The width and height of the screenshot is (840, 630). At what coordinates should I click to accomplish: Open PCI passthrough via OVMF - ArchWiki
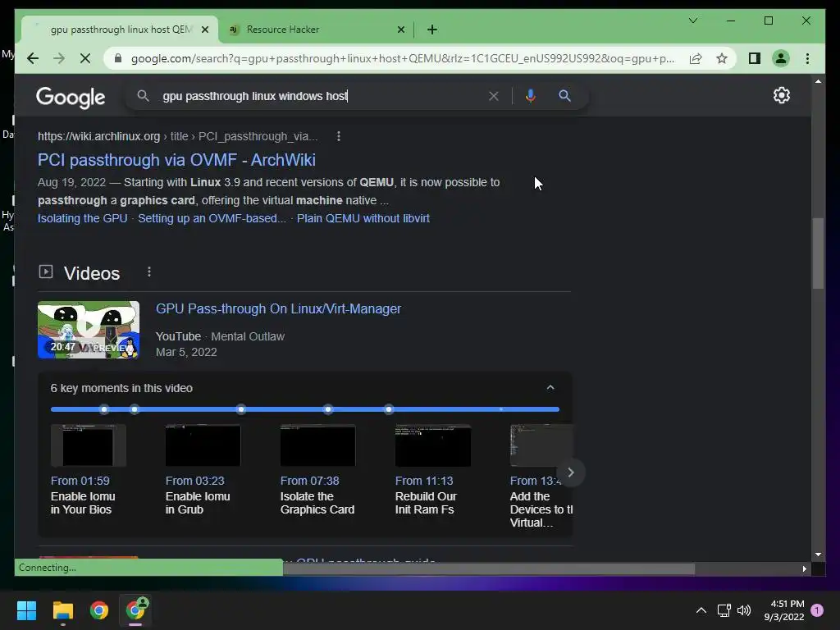(176, 160)
